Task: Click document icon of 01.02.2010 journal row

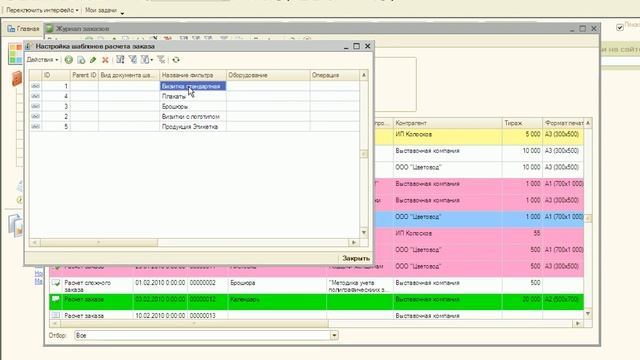Action: [x=56, y=283]
